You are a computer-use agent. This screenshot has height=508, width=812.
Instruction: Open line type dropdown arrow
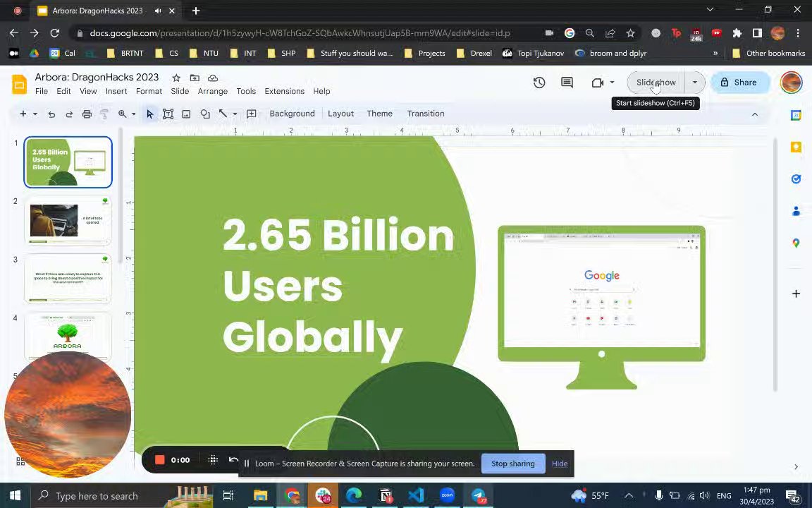235,114
